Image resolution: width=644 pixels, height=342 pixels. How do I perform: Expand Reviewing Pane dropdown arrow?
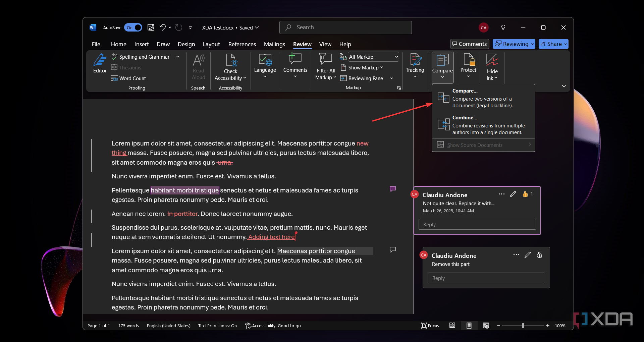pos(391,78)
